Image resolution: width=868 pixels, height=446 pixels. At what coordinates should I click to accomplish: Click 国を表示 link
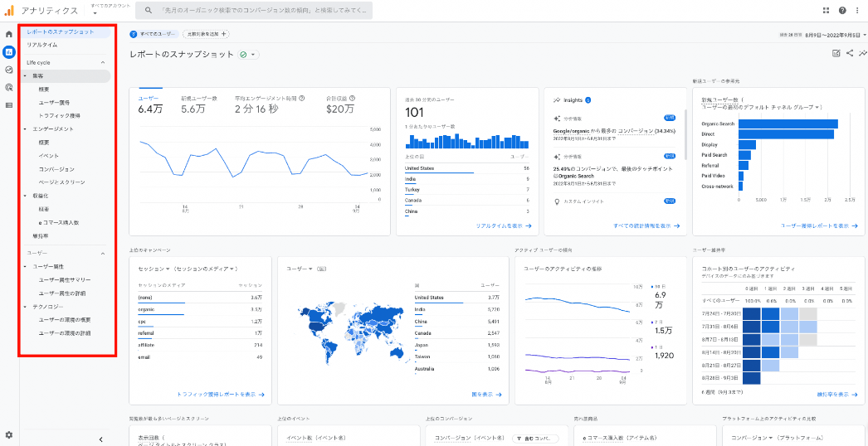[x=486, y=395]
